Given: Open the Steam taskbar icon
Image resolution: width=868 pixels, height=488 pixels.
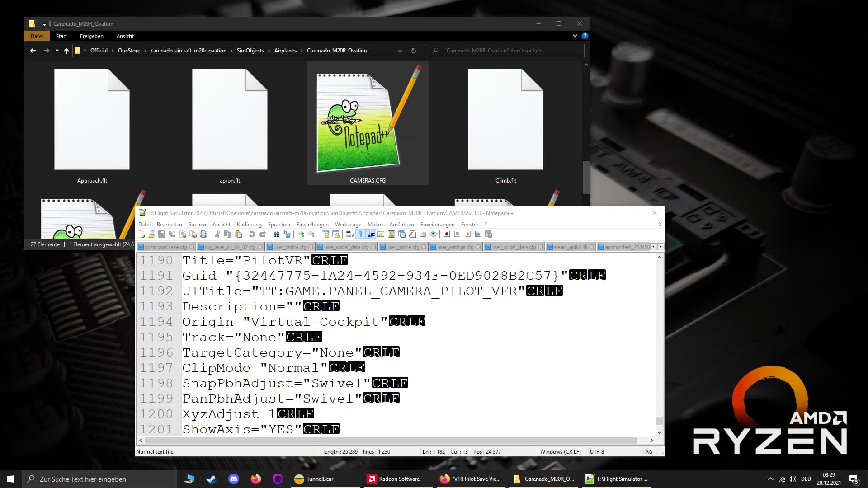Looking at the screenshot, I should coord(211,479).
